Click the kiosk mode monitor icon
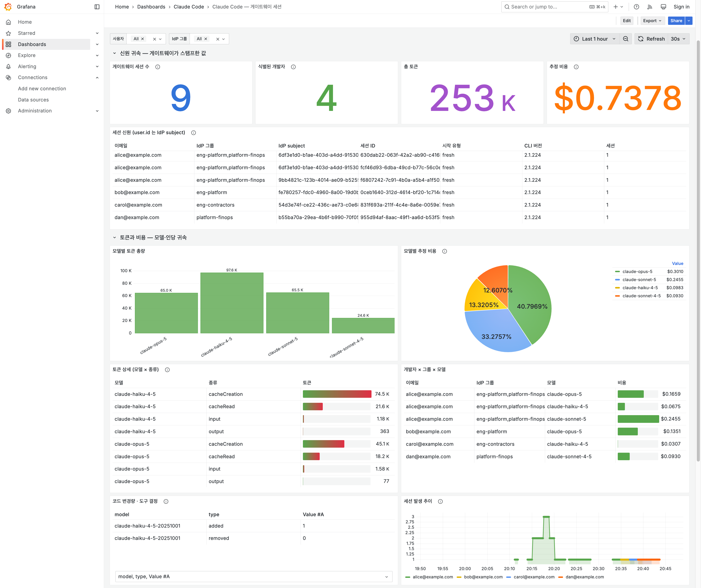 663,7
